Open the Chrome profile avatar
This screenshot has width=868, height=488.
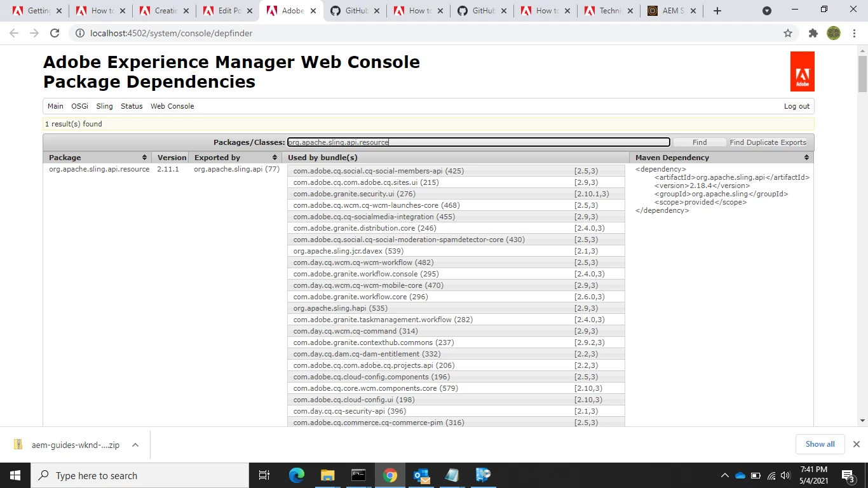(834, 33)
